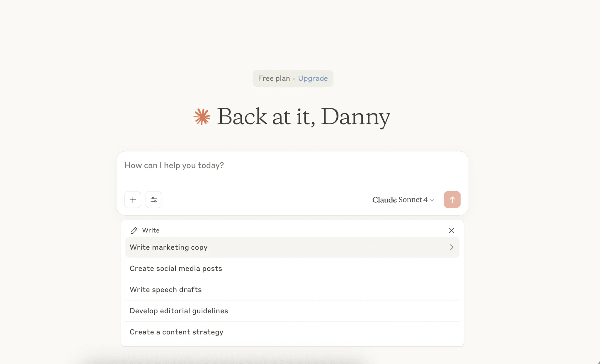The image size is (600, 364).
Task: Select Write marketing copy option
Action: [168, 247]
